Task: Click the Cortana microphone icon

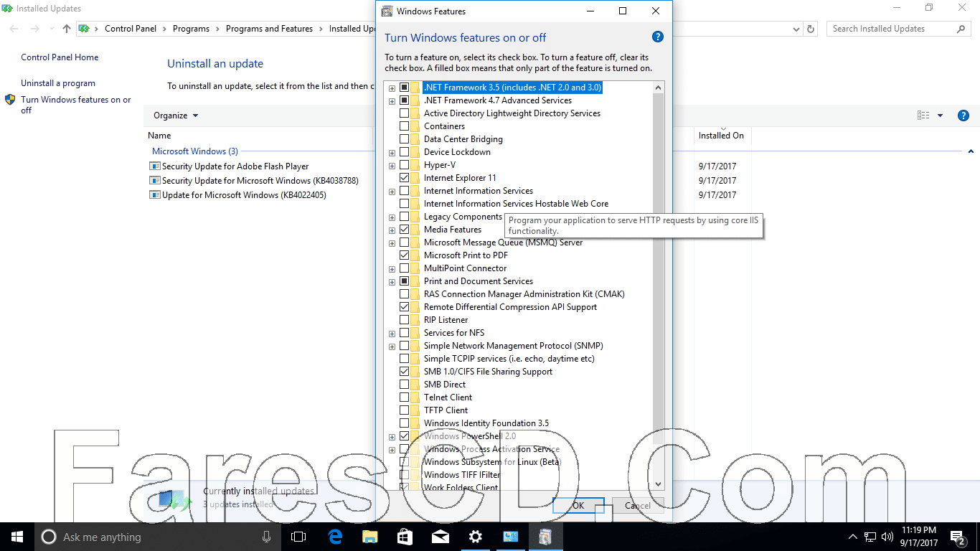Action: click(x=267, y=537)
